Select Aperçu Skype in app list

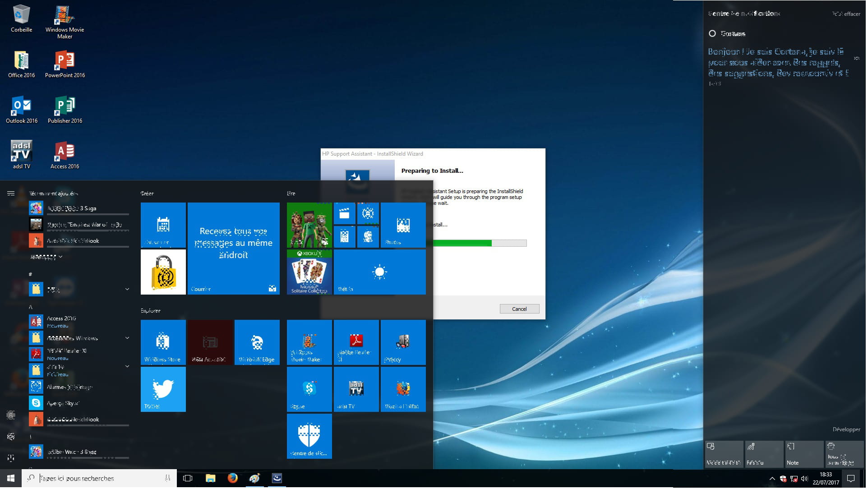79,404
